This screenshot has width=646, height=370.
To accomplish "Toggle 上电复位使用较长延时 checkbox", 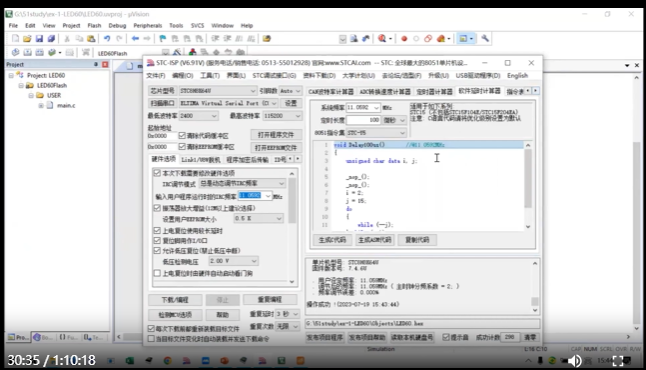I will [157, 230].
